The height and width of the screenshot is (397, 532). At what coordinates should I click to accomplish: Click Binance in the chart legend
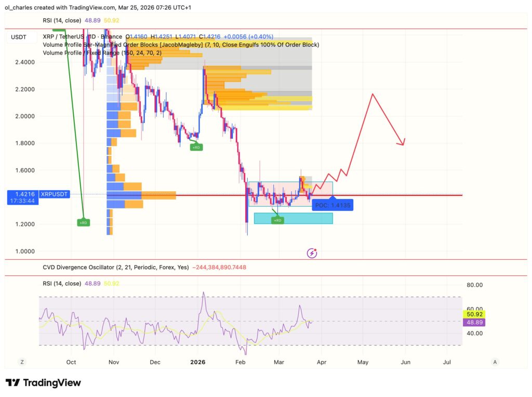[113, 37]
